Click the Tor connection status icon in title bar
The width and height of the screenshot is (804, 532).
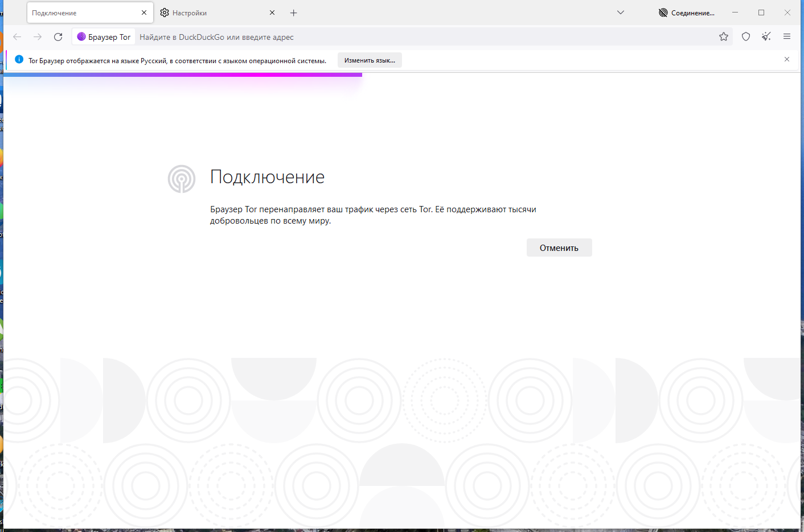(663, 13)
